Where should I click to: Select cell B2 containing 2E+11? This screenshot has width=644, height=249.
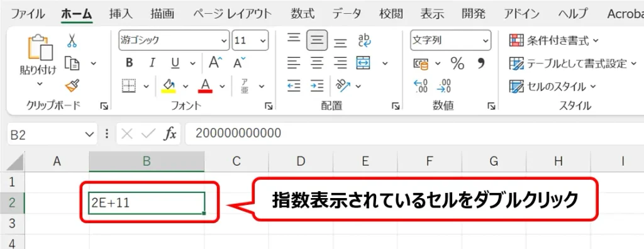pyautogui.click(x=147, y=203)
